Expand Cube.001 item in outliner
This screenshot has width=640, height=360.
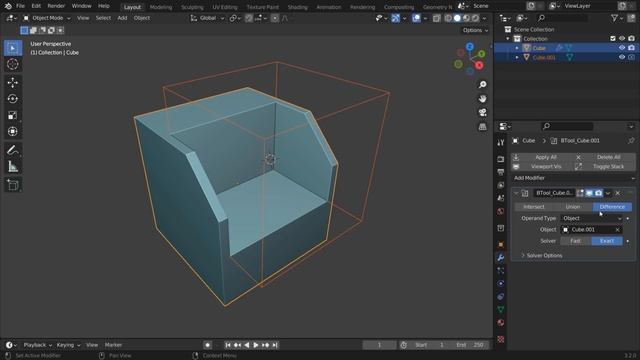[517, 57]
